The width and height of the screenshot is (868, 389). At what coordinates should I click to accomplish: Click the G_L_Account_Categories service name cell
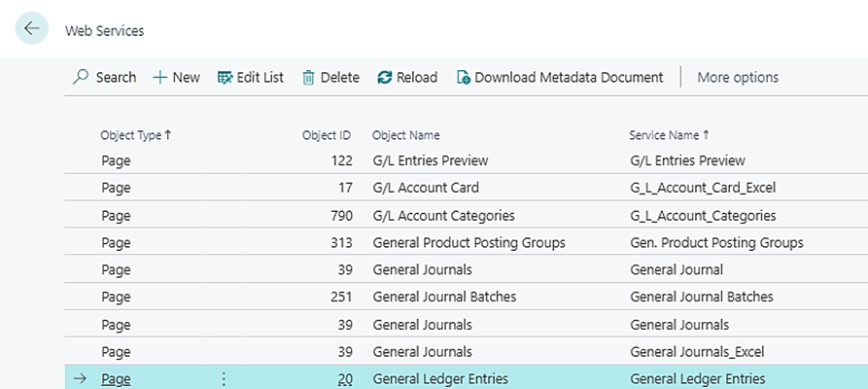(x=703, y=215)
